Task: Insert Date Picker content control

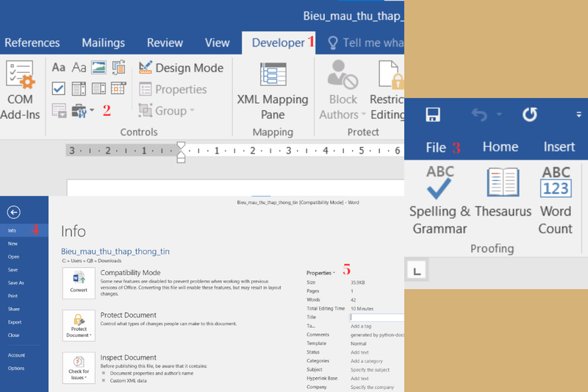Action: [118, 88]
